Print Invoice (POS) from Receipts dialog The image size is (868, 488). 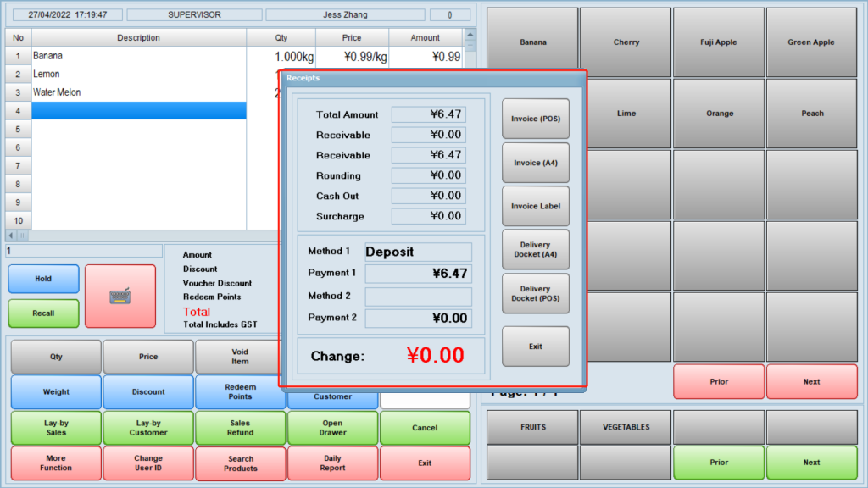tap(536, 119)
